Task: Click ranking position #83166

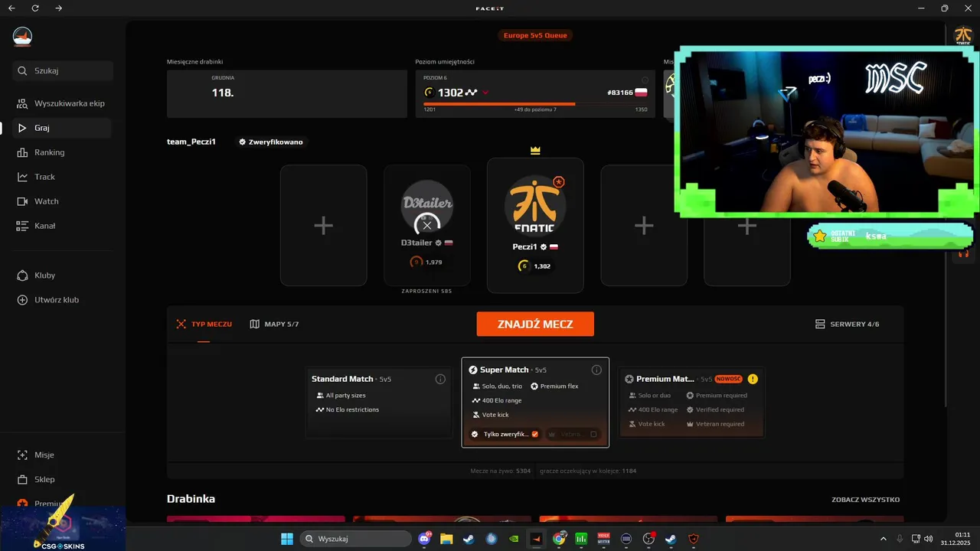Action: 620,93
